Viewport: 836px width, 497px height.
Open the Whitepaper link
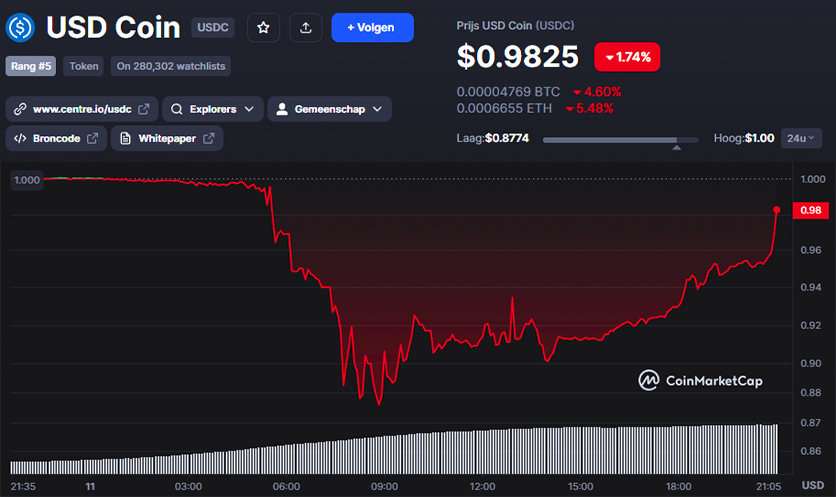pyautogui.click(x=167, y=139)
